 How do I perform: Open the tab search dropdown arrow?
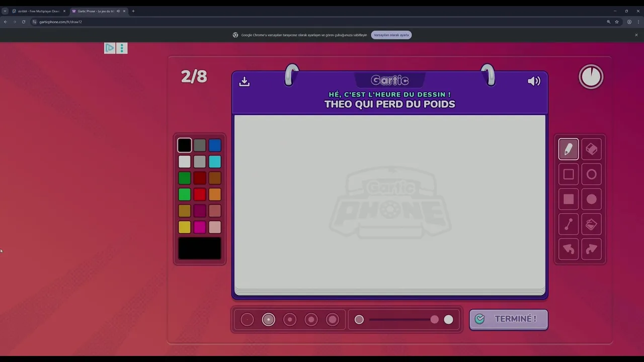coord(5,11)
